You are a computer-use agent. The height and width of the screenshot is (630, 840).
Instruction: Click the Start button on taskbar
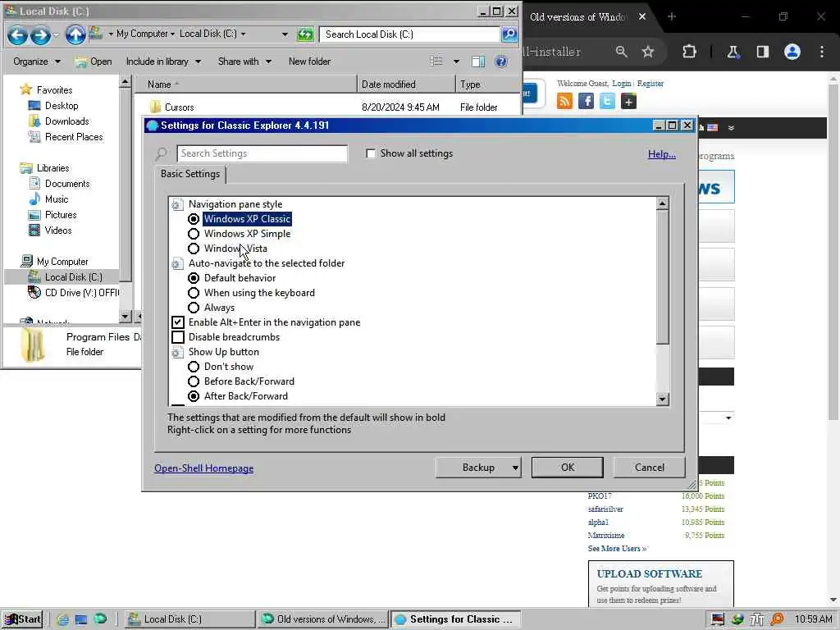point(22,619)
